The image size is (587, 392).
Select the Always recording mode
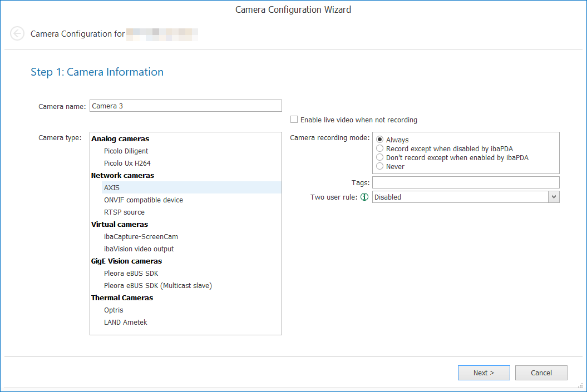click(379, 140)
